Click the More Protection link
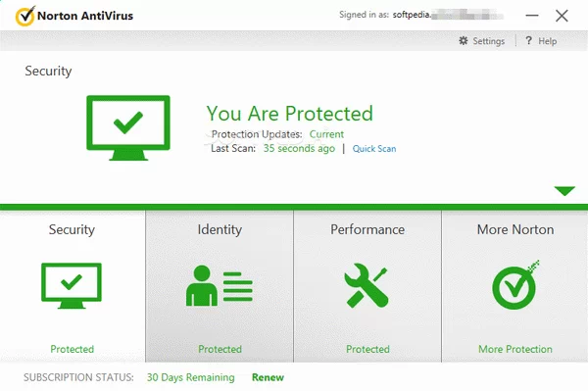Image resolution: width=588 pixels, height=391 pixels. point(515,349)
